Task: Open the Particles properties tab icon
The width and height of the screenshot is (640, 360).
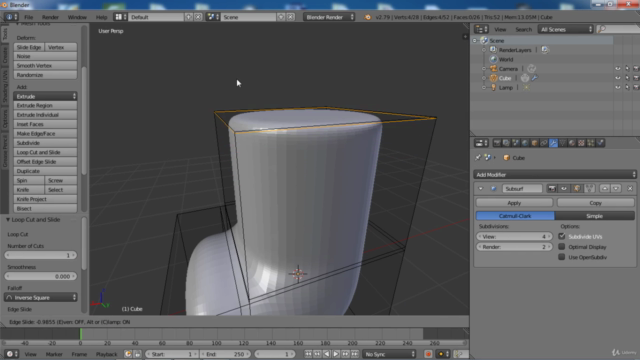Action: [591, 143]
